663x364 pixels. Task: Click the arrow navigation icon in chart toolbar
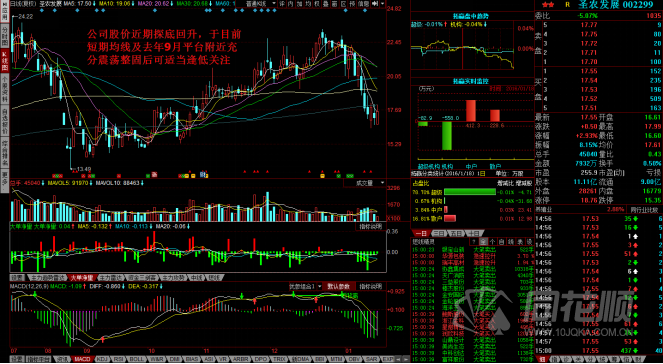click(374, 4)
